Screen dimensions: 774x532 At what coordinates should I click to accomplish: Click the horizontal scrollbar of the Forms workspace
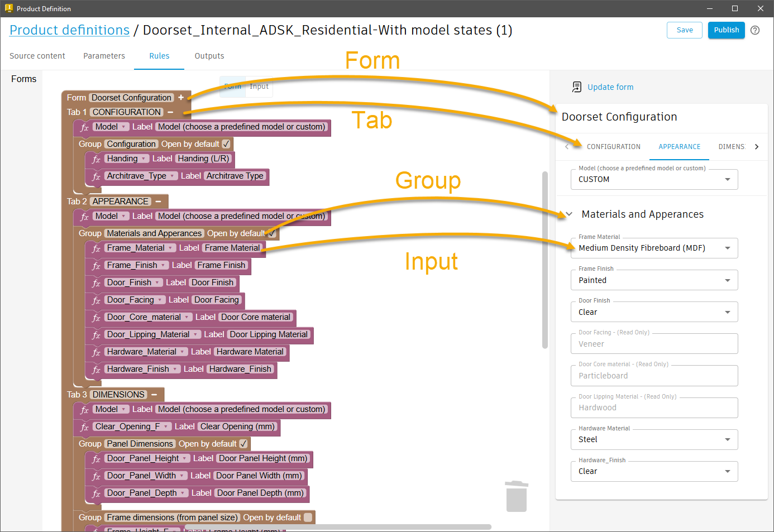pos(338,527)
